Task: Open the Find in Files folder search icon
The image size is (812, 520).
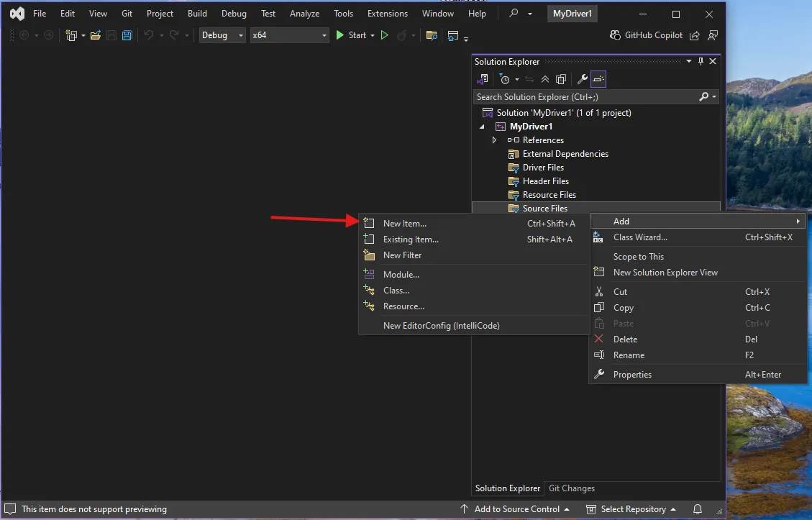Action: click(432, 35)
